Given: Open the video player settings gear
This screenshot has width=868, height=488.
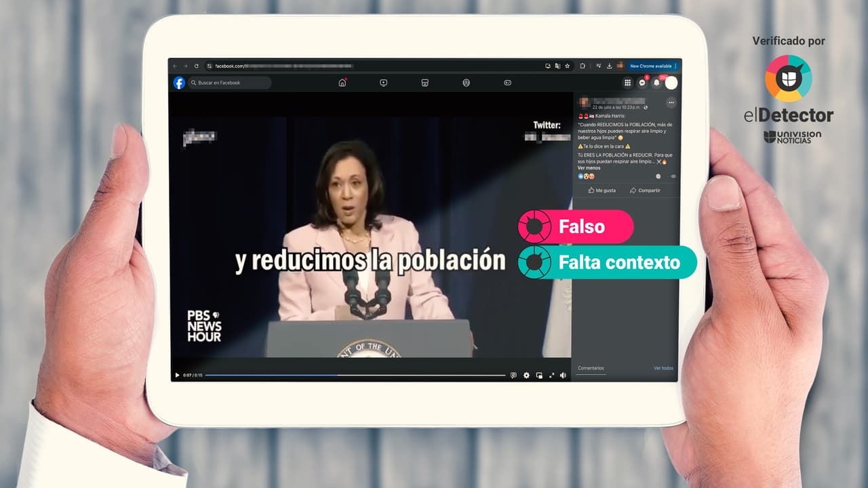Looking at the screenshot, I should [x=526, y=373].
